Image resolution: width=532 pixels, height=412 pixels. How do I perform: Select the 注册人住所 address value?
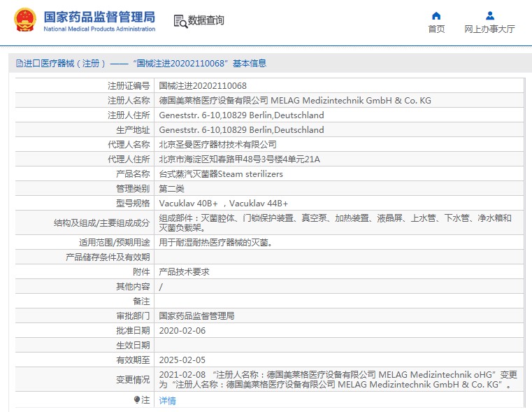(242, 115)
